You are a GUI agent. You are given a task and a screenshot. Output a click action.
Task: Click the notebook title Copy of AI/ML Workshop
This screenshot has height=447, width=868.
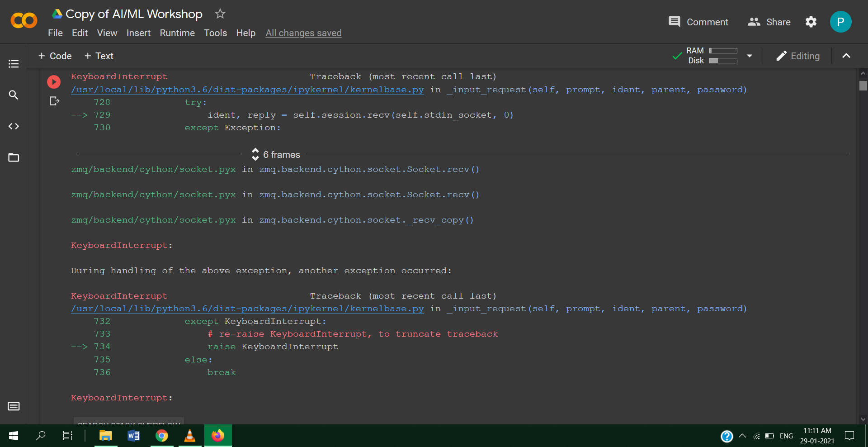pos(134,14)
